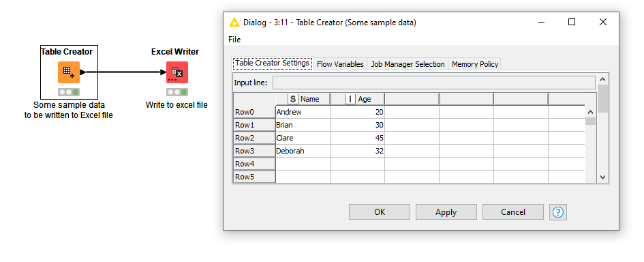The height and width of the screenshot is (262, 644).
Task: Maximize the Table Creator dialog window
Action: click(572, 23)
